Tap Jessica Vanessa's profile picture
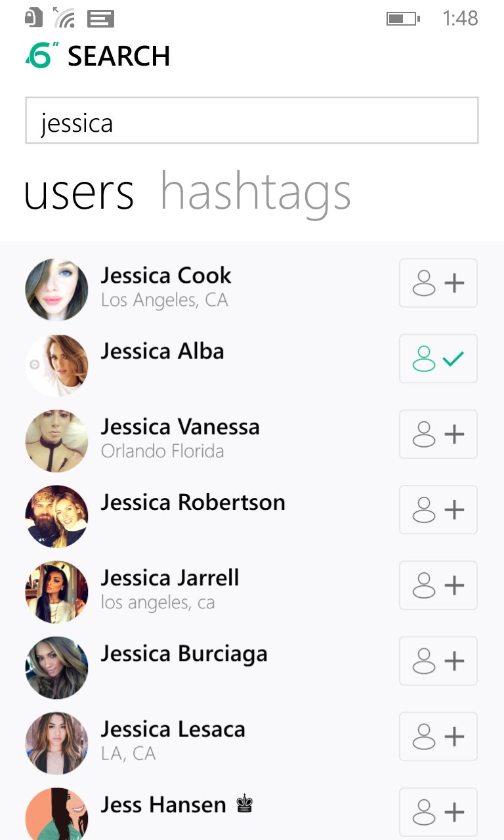Image resolution: width=504 pixels, height=840 pixels. [x=56, y=441]
